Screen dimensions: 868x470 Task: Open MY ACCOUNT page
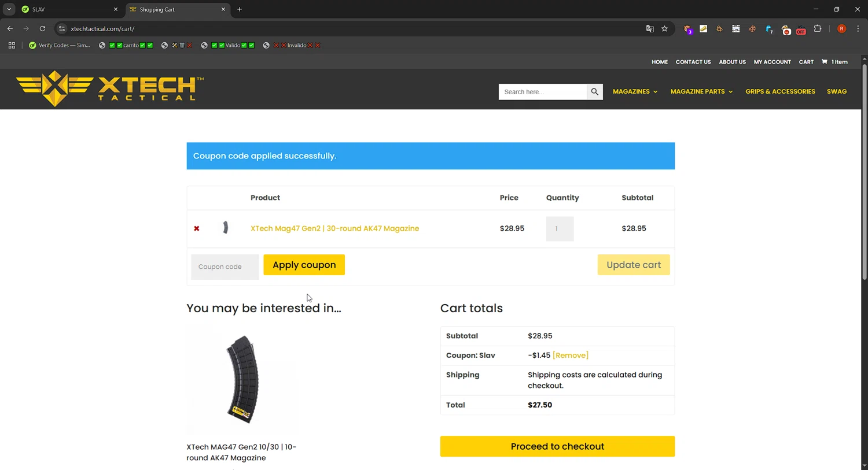pyautogui.click(x=773, y=62)
